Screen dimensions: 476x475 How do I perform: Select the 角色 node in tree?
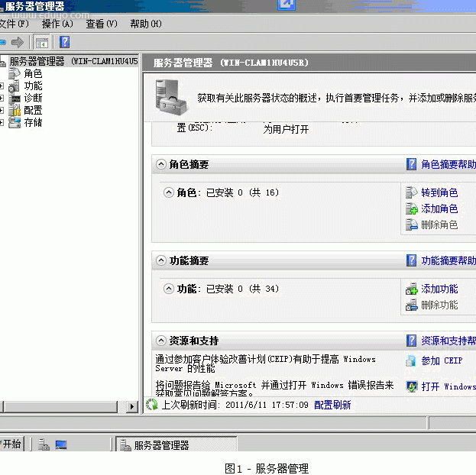(x=33, y=74)
